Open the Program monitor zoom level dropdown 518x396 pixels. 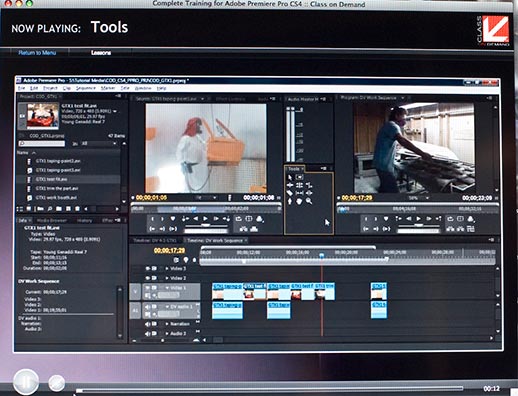(x=419, y=198)
